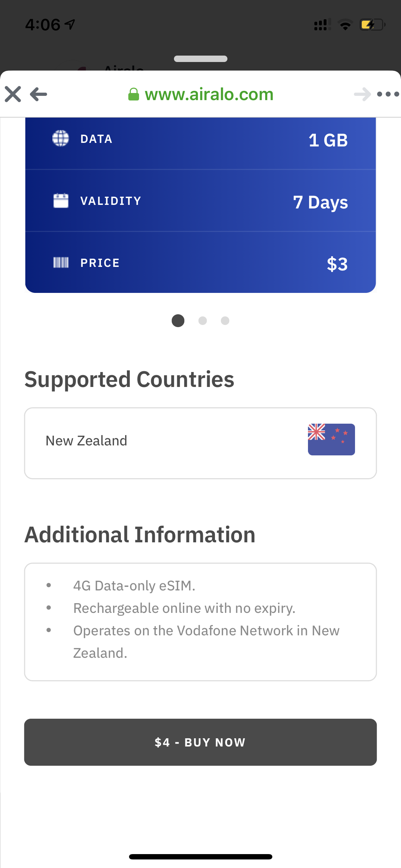The image size is (401, 868).
Task: Go forward using the right arrow
Action: click(363, 94)
